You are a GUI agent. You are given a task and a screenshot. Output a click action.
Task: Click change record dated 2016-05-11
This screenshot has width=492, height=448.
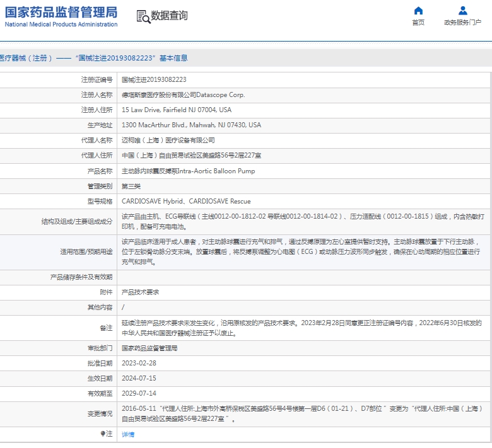302,413
